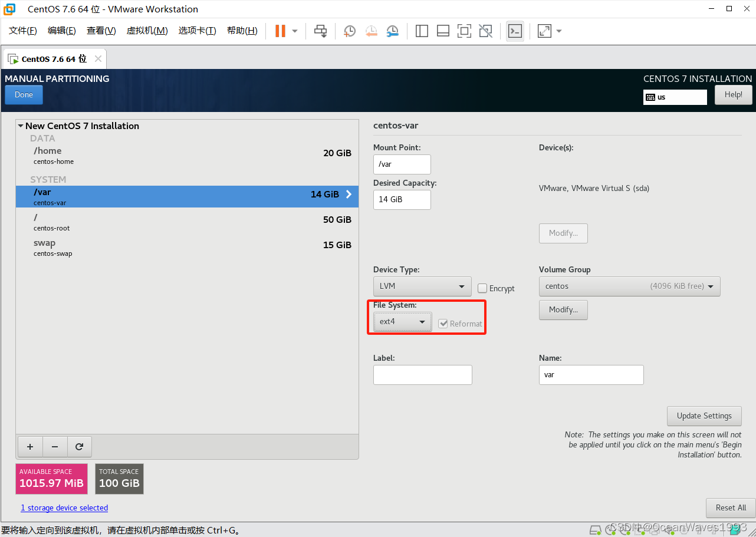The width and height of the screenshot is (756, 537).
Task: Open the 帮助(H) menu
Action: (242, 31)
